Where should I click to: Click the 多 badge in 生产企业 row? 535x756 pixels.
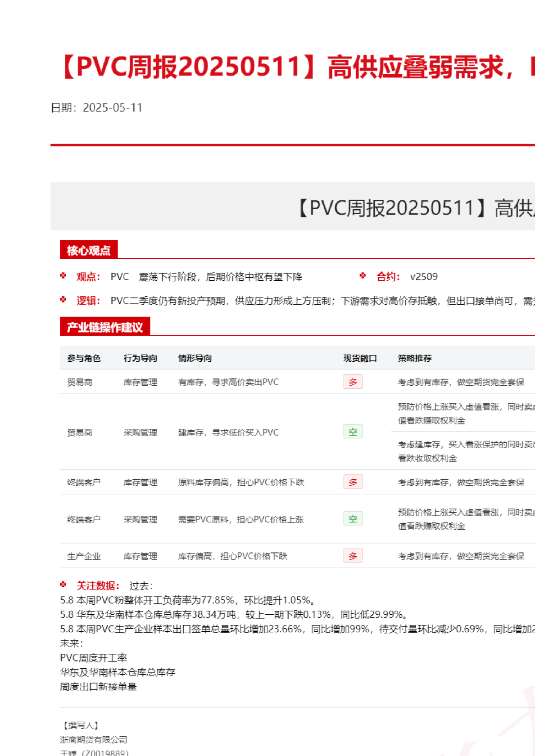pyautogui.click(x=353, y=556)
